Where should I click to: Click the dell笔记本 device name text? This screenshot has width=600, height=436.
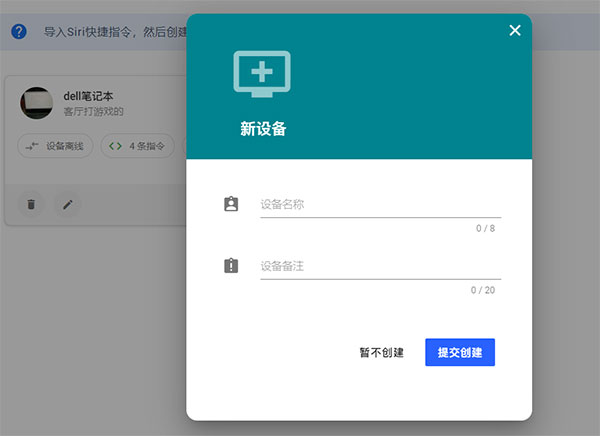click(x=88, y=96)
